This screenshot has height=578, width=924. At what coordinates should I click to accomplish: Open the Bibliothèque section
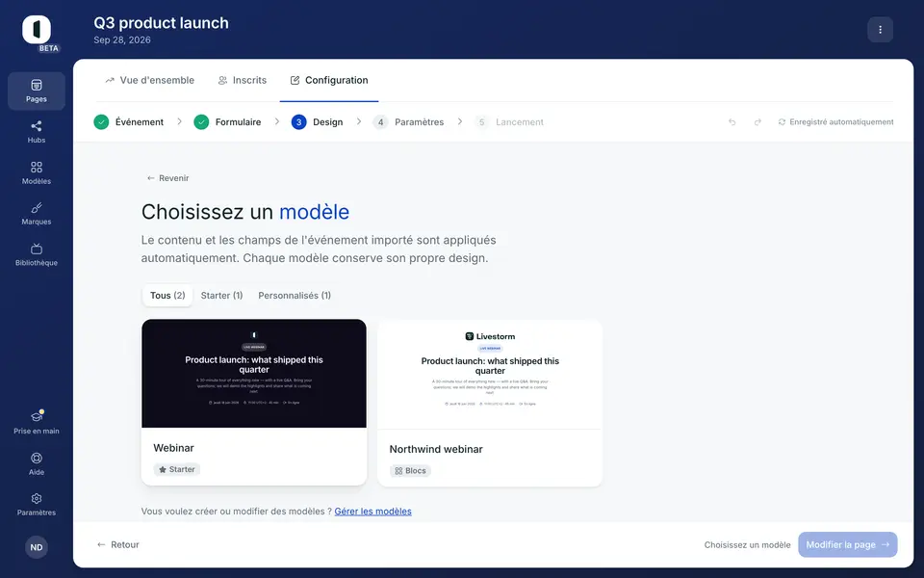coord(36,254)
